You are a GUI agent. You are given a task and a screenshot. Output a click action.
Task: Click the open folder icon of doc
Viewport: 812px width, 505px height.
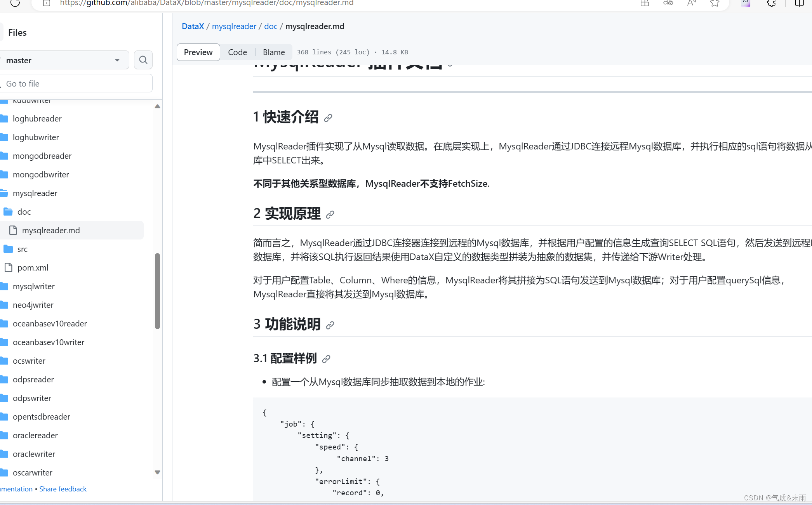point(8,212)
